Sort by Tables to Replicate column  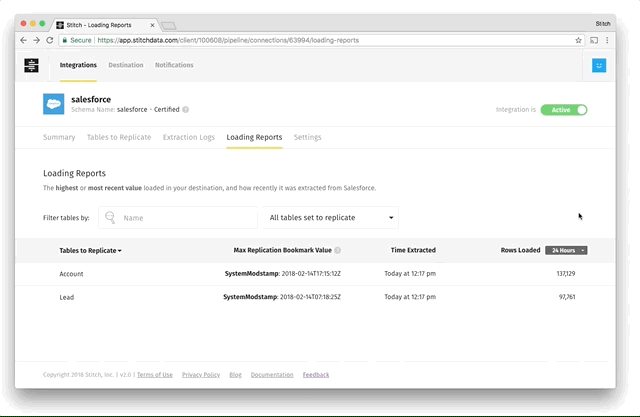90,251
